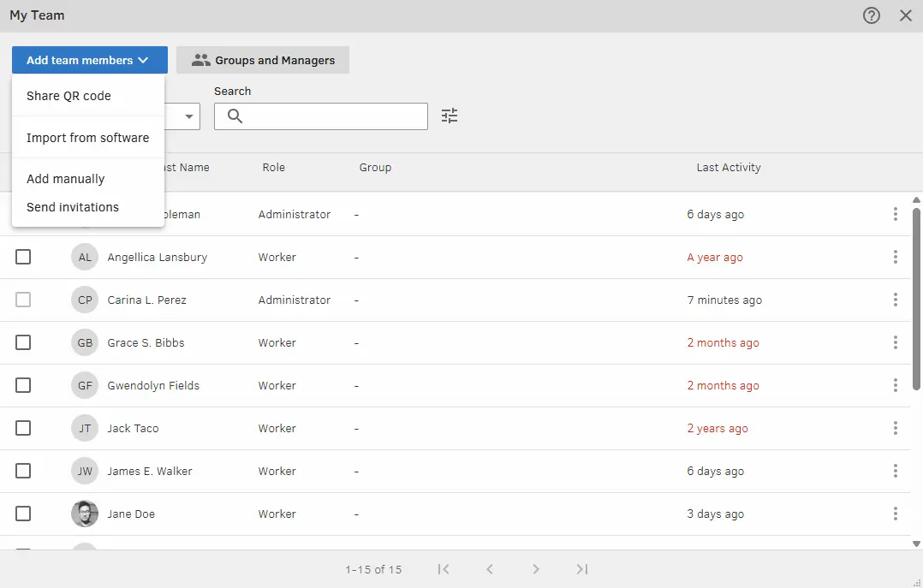Click AL avatar of Angellica Lansbury
The width and height of the screenshot is (923, 588).
pyautogui.click(x=85, y=258)
